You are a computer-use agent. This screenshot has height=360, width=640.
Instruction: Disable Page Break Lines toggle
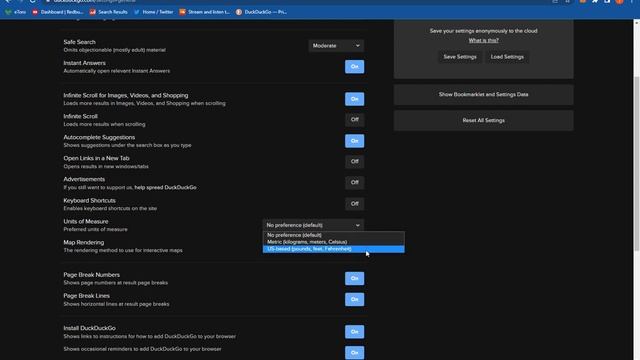(x=354, y=299)
